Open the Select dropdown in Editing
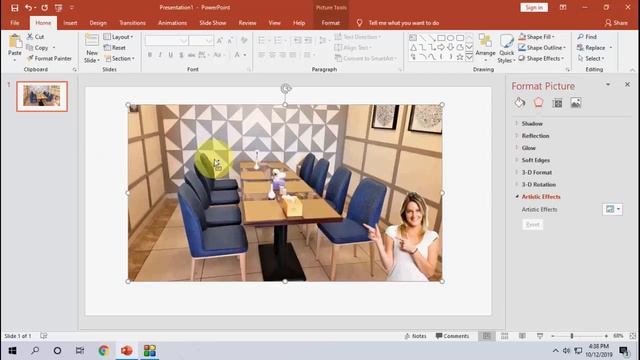The height and width of the screenshot is (360, 640). [591, 58]
